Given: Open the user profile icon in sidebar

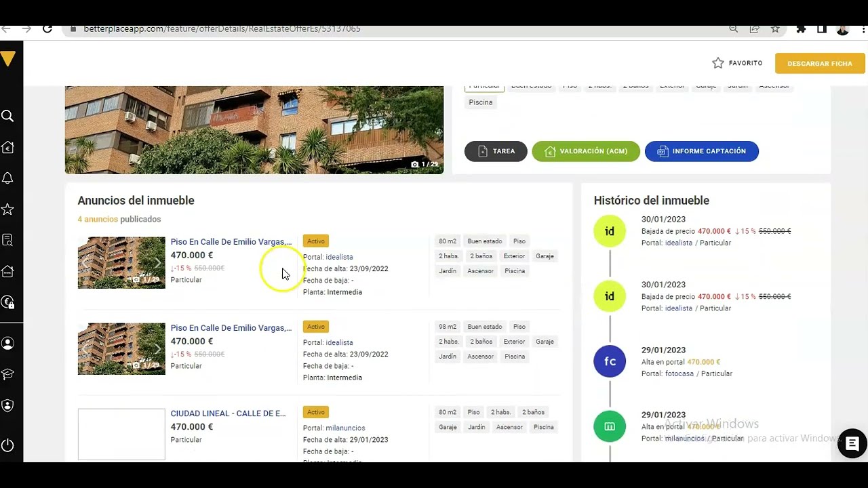Looking at the screenshot, I should [x=7, y=344].
